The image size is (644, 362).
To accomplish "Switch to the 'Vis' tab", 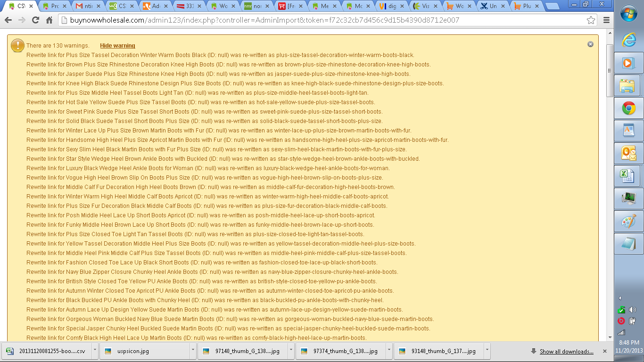I will pos(426,7).
